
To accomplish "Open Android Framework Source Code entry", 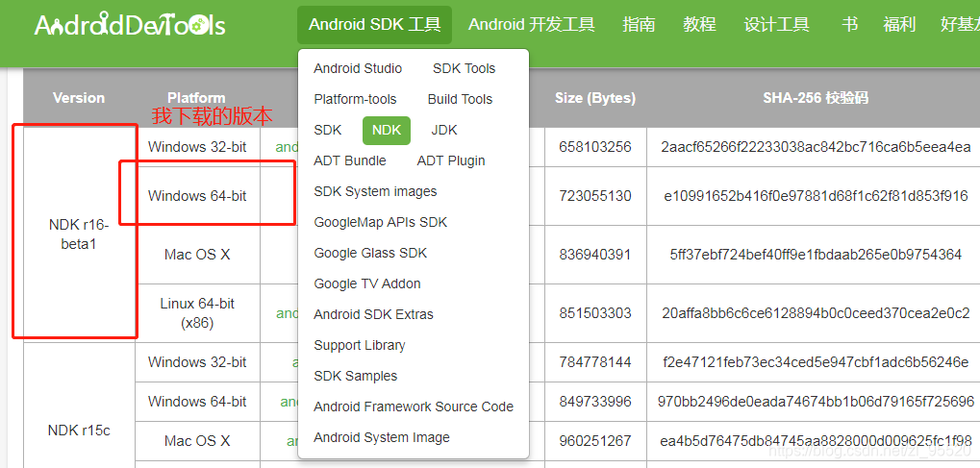I will (x=414, y=406).
